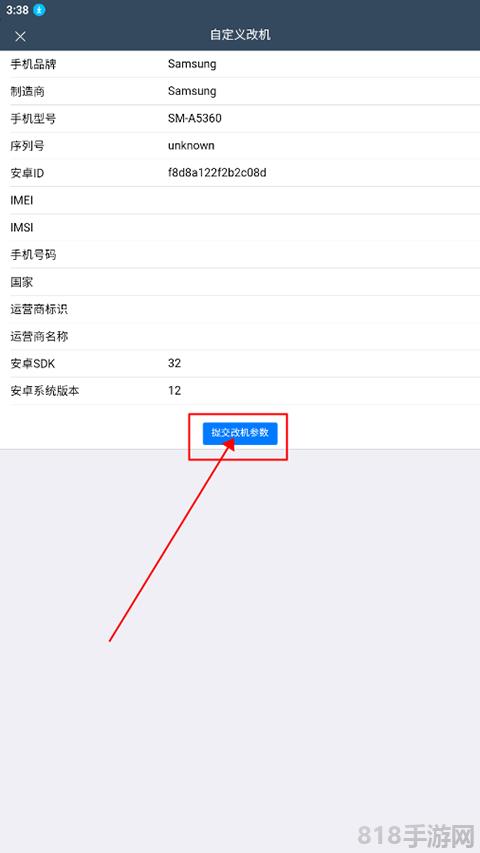Screen dimensions: 480x853
Task: Focus the empty 国家 field
Action: [323, 282]
